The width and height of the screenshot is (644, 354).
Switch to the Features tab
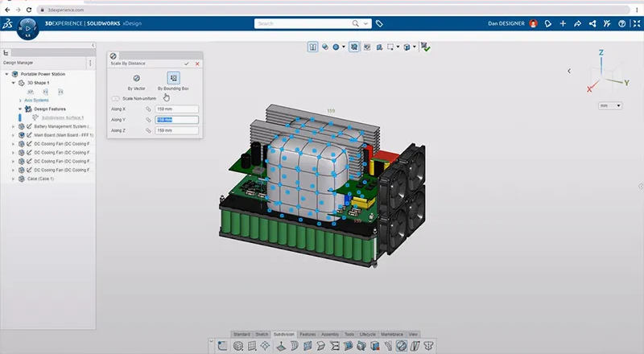308,334
